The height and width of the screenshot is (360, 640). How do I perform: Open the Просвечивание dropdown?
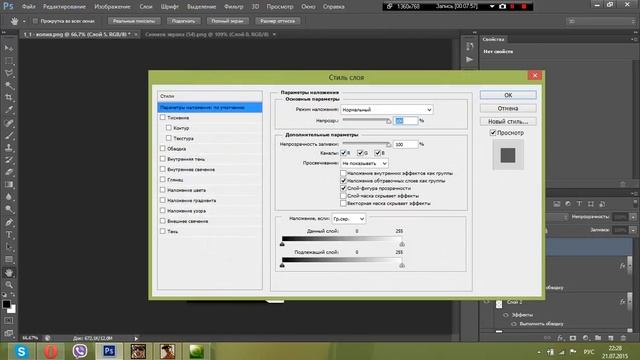[364, 163]
